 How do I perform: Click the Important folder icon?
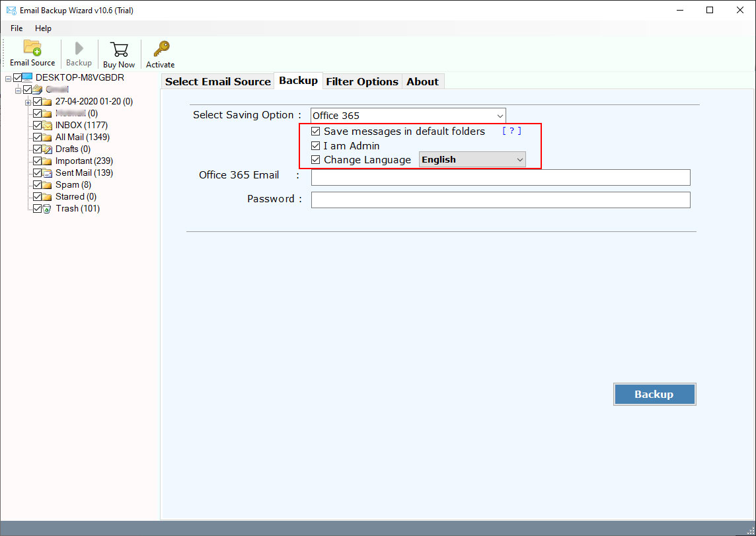(48, 161)
